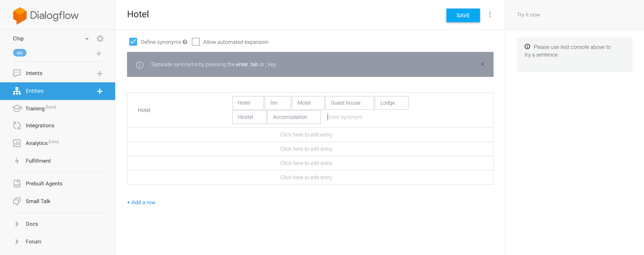
Task: Create new intent with plus icon
Action: coord(100,74)
